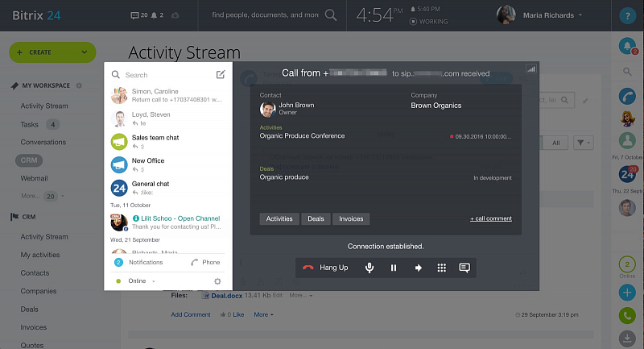644x349 pixels.
Task: Open the signal quality indicator icon
Action: (x=531, y=69)
